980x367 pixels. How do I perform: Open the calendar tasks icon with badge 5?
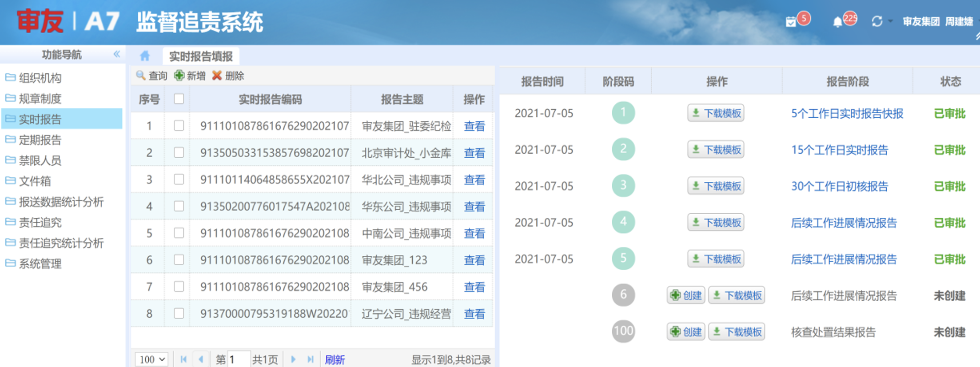click(791, 21)
